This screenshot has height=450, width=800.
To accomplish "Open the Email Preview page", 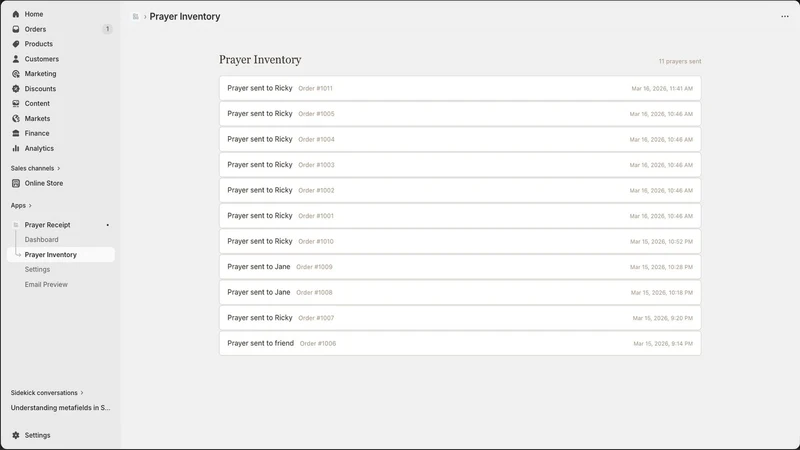I will pyautogui.click(x=46, y=285).
